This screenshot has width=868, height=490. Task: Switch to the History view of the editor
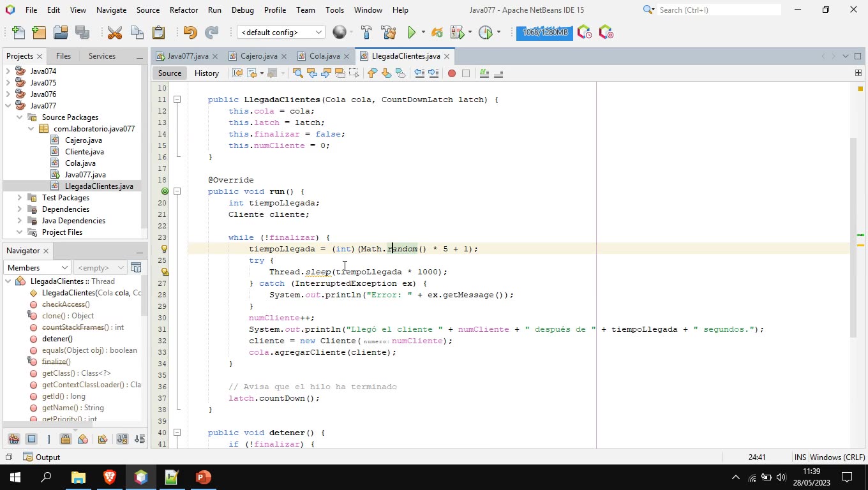pyautogui.click(x=206, y=73)
